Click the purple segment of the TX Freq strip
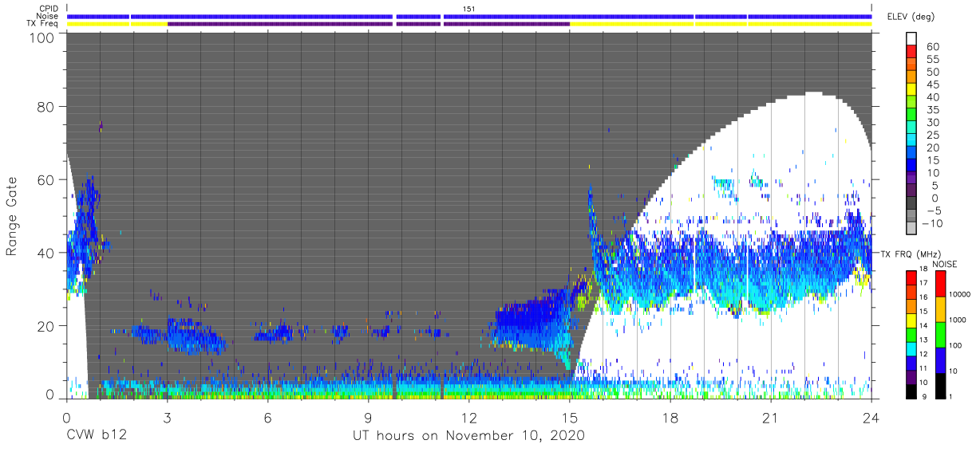The width and height of the screenshot is (980, 452). [368, 24]
